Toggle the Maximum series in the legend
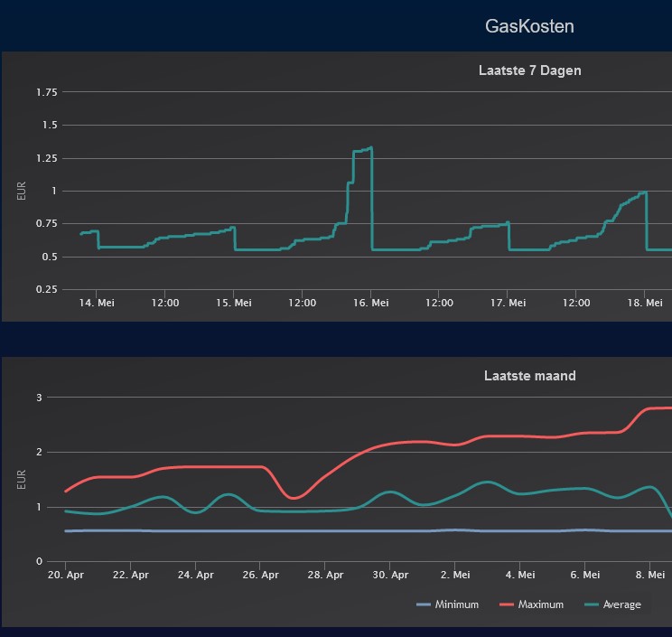Screen dimensions: 672x637 tap(531, 604)
